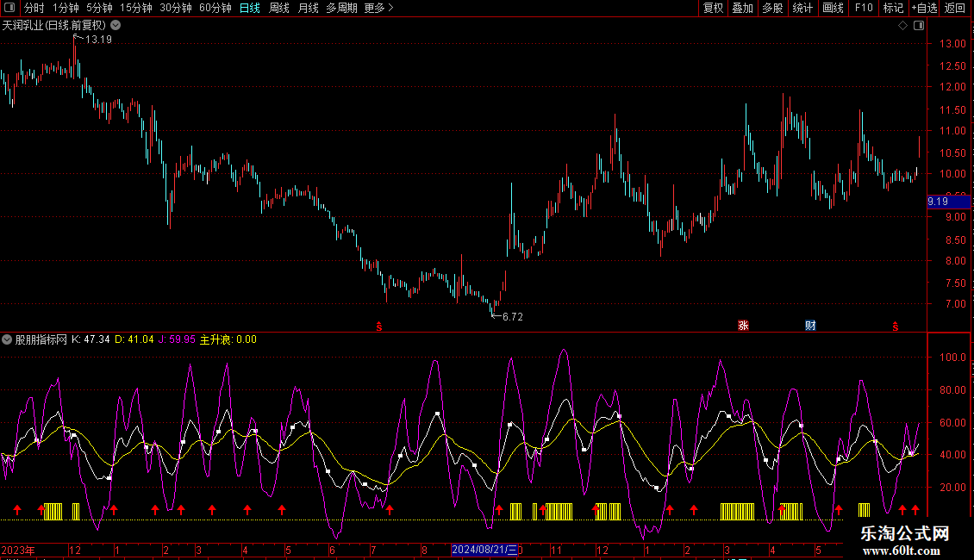Click the blue 财 marker on chart

[810, 326]
